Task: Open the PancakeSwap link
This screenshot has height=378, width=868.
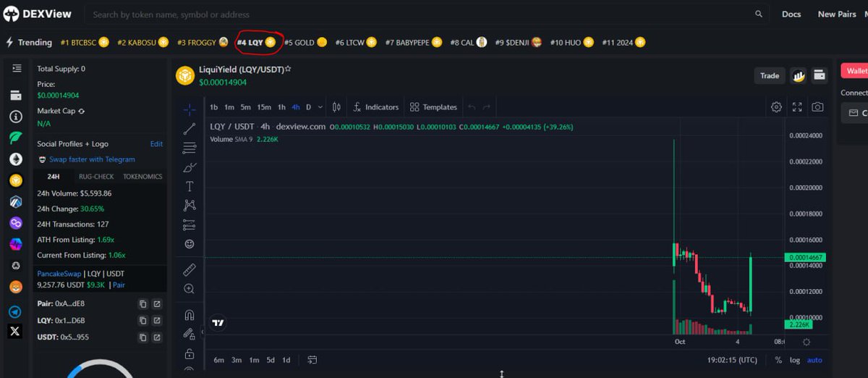Action: click(x=59, y=274)
